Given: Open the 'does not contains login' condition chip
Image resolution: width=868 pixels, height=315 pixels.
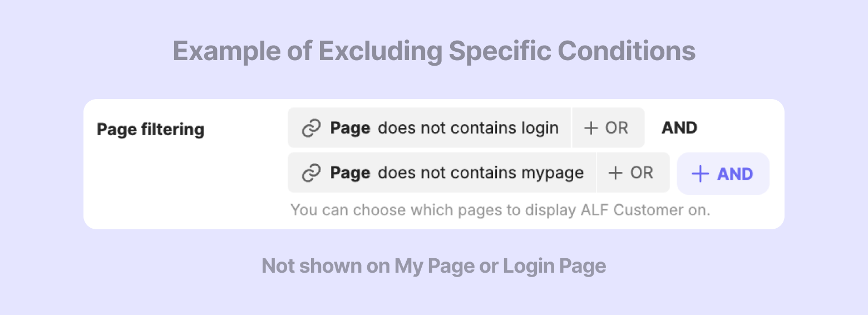Looking at the screenshot, I should coord(430,128).
